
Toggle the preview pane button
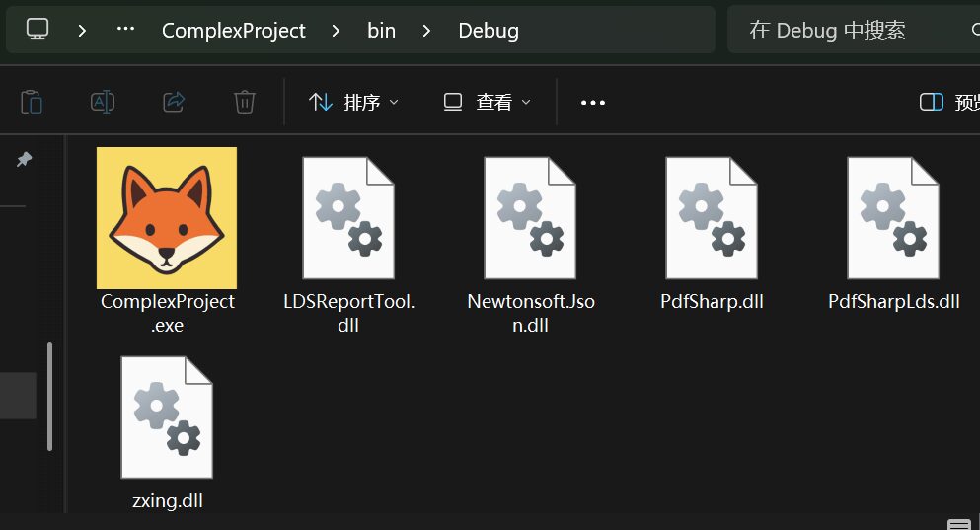pyautogui.click(x=945, y=102)
